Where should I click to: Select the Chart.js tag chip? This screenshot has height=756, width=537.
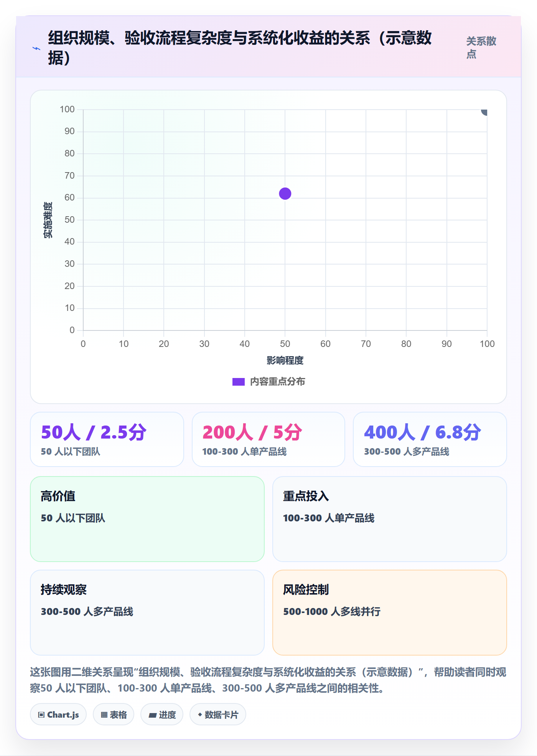(x=58, y=715)
